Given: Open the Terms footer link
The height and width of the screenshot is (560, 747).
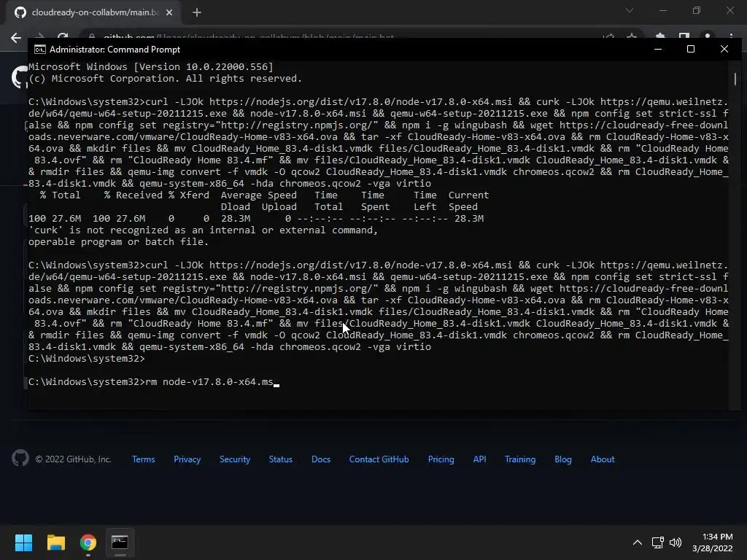Looking at the screenshot, I should 144,459.
